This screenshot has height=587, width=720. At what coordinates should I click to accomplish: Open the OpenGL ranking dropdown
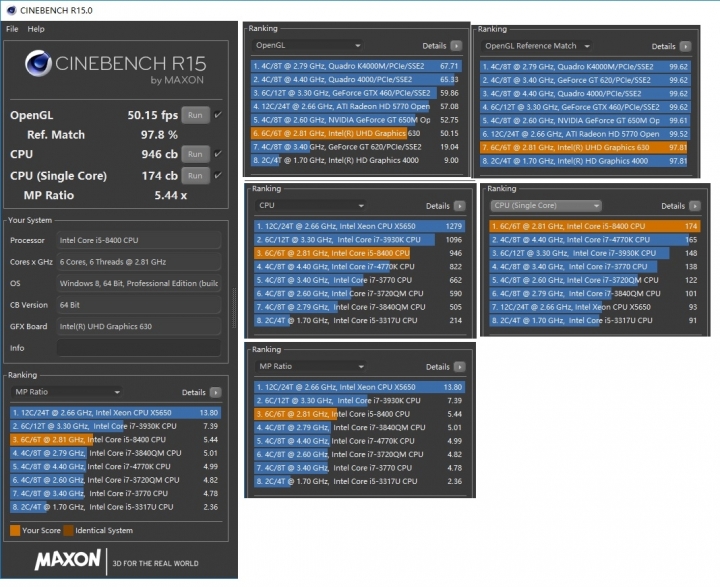point(308,45)
